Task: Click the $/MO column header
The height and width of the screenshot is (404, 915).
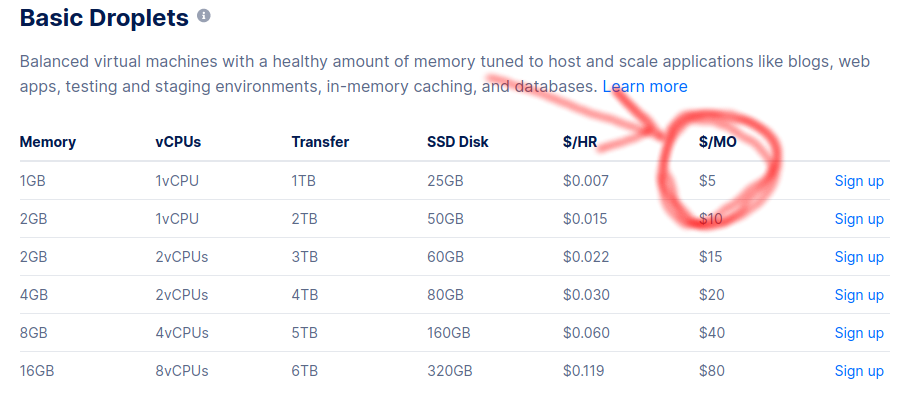Action: coord(718,142)
